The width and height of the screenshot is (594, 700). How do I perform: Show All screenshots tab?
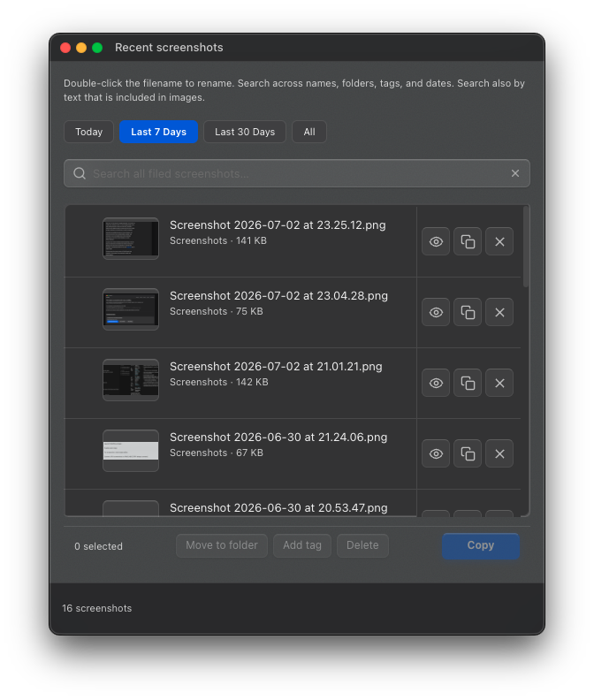[x=309, y=132]
